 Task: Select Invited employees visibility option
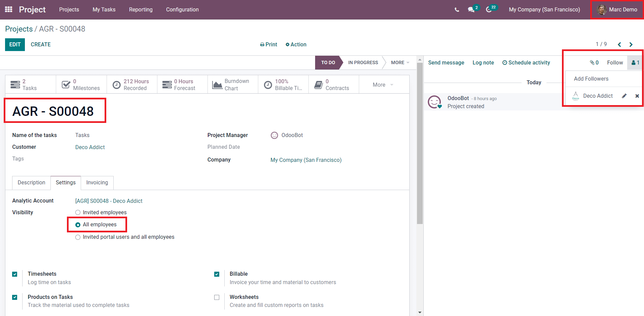[x=78, y=213]
